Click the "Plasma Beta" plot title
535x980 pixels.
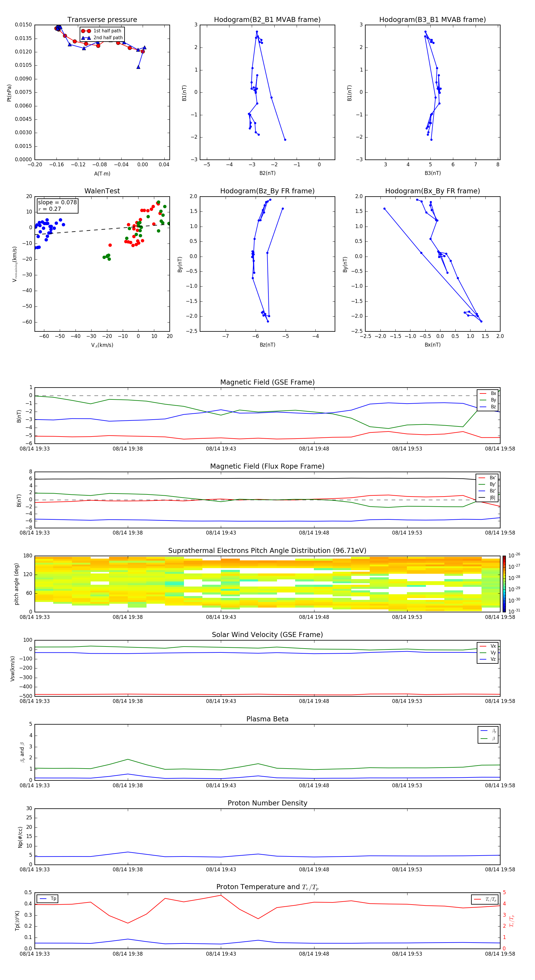pyautogui.click(x=267, y=719)
